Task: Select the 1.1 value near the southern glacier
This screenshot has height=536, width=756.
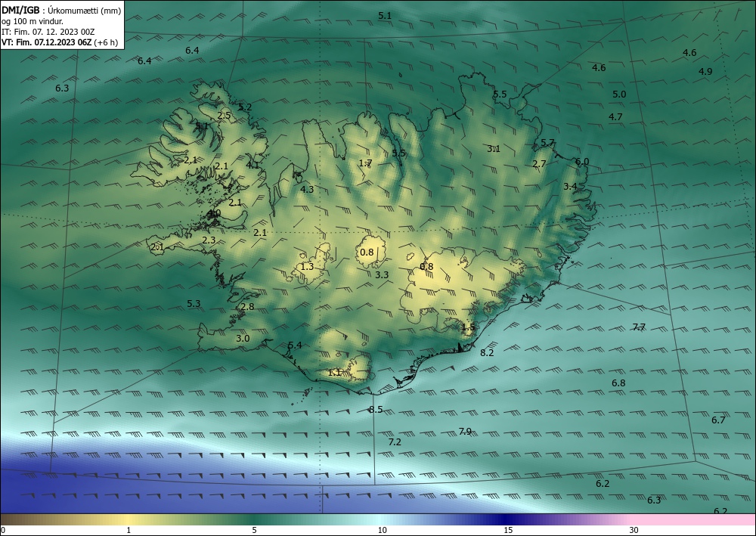Action: [x=335, y=372]
